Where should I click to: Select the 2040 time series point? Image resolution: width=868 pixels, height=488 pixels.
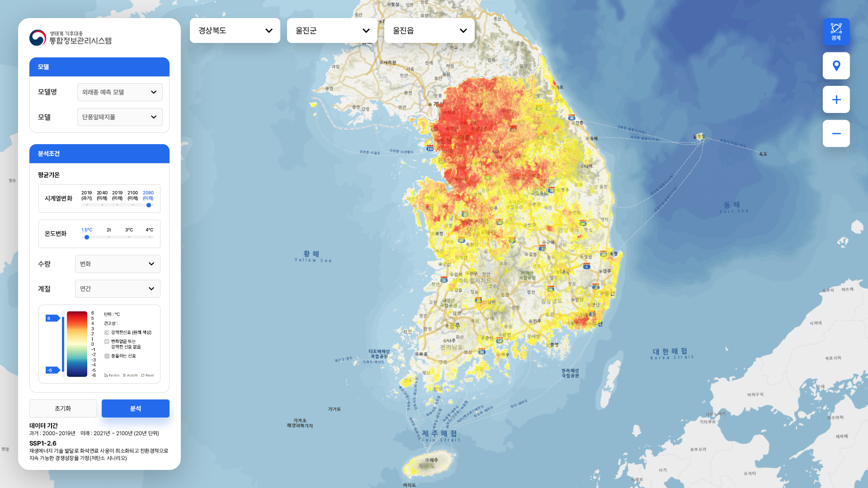[102, 205]
